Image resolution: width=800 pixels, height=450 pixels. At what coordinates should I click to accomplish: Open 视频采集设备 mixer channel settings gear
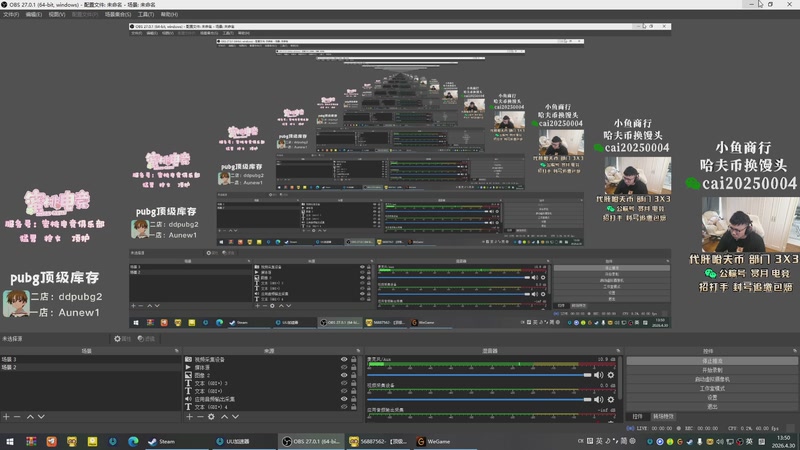611,399
